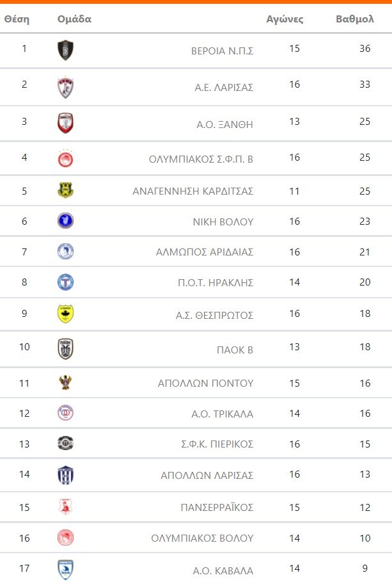Click the ΑΠΟΛΛΩΝ ΛΑΡΙΣΑΣ striped crest
The image size is (392, 582).
click(65, 474)
